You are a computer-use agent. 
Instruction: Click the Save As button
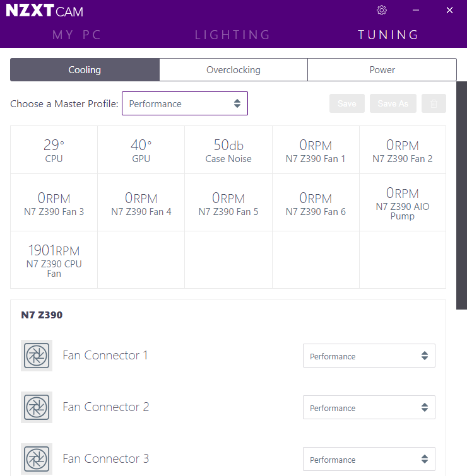point(393,103)
